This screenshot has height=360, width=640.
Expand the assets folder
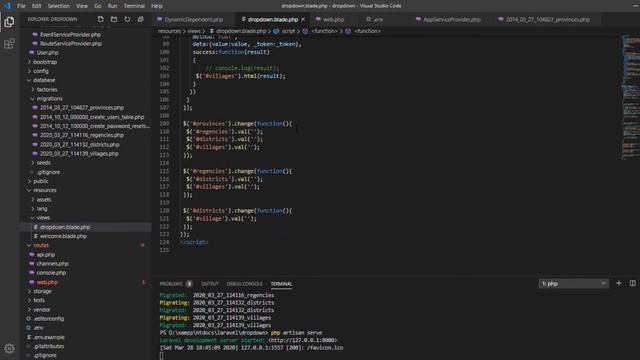(x=44, y=200)
